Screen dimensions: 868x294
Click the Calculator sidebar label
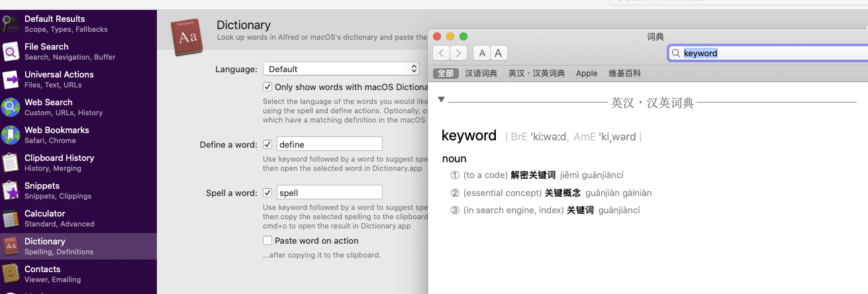[x=45, y=213]
